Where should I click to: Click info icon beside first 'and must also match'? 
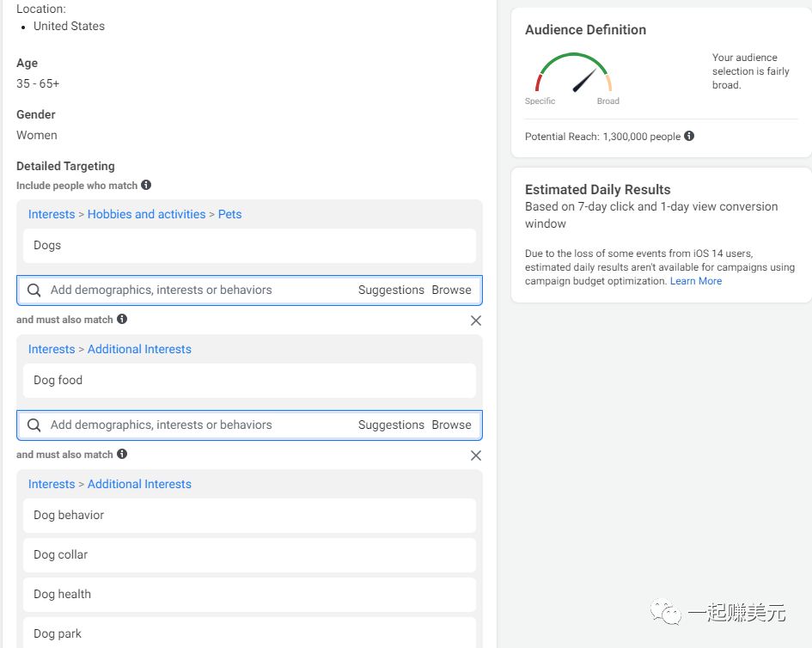click(x=122, y=319)
